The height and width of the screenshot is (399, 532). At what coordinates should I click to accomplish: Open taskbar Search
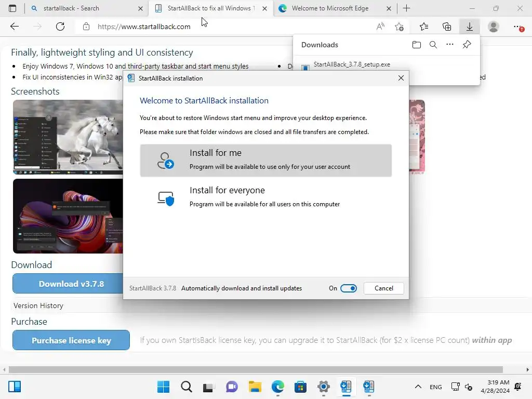point(187,387)
